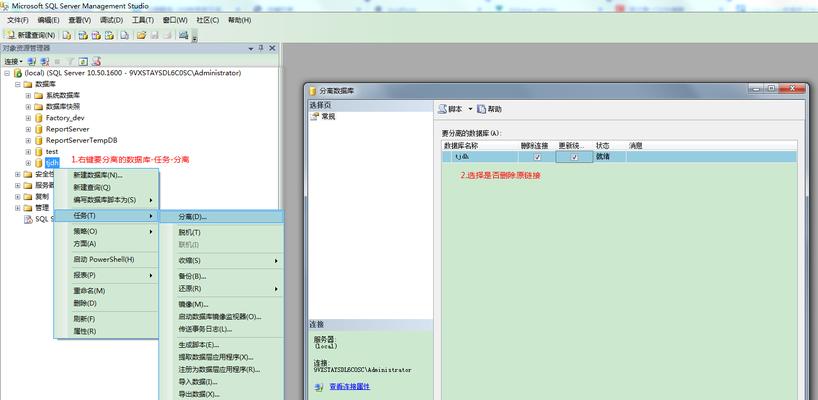The width and height of the screenshot is (818, 400).
Task: Click the (local) server icon
Action: (18, 73)
